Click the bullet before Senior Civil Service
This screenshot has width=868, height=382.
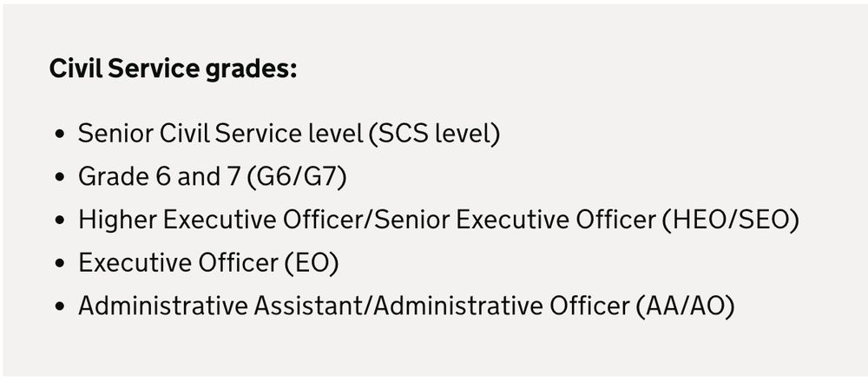click(59, 135)
